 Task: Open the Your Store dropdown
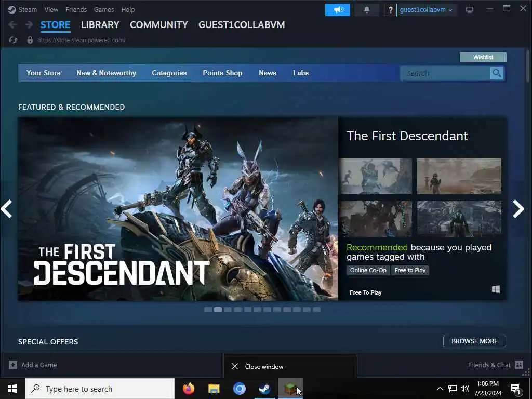44,73
